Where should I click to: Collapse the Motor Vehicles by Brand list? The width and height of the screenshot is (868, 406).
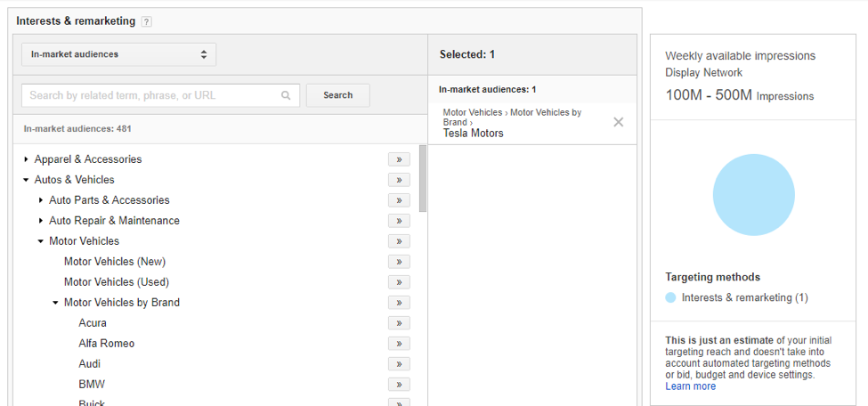56,303
